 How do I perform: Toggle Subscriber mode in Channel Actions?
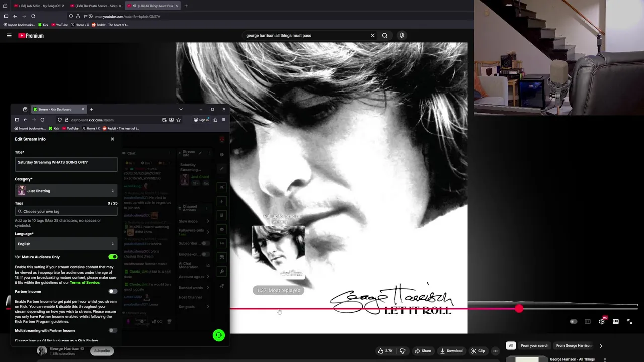click(x=205, y=243)
